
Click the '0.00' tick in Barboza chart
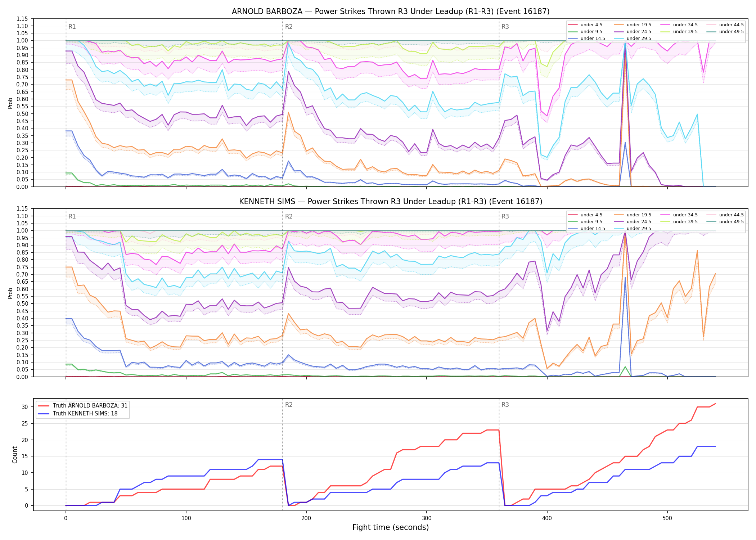22,187
